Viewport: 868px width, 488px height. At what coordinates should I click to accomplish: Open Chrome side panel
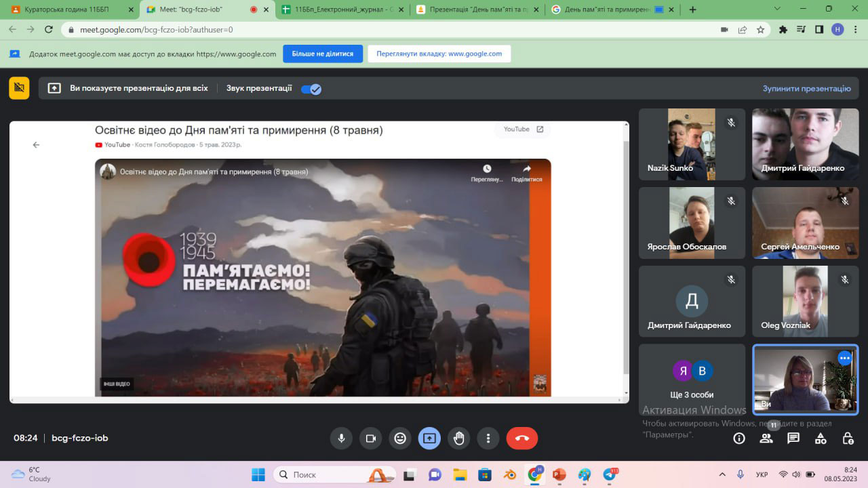819,30
